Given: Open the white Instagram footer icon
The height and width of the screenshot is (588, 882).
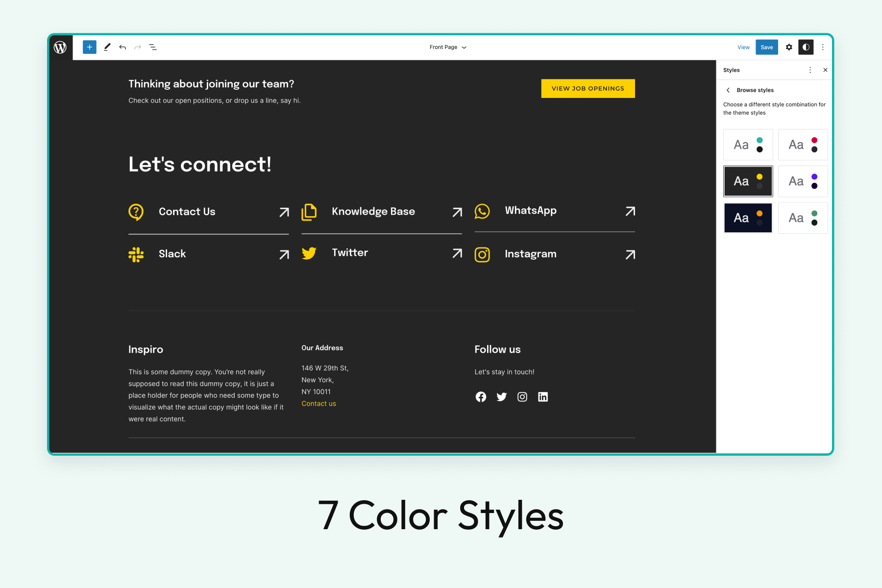Looking at the screenshot, I should [522, 397].
